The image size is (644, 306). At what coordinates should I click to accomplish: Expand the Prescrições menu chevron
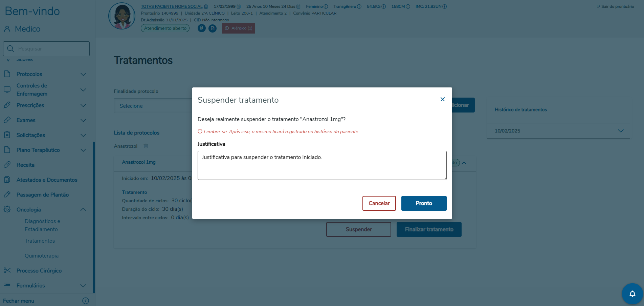click(x=83, y=105)
